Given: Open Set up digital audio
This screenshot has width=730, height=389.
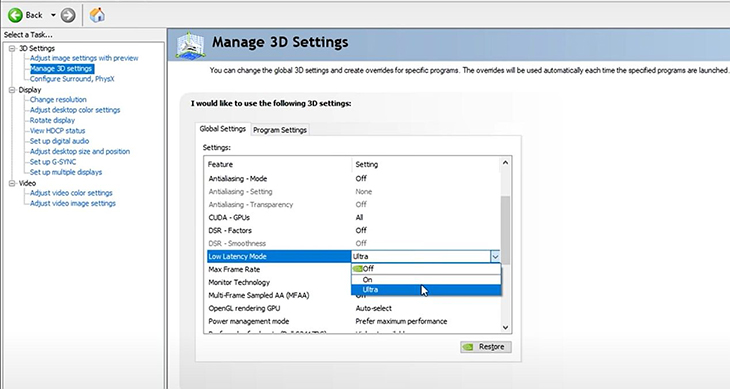Looking at the screenshot, I should [59, 141].
